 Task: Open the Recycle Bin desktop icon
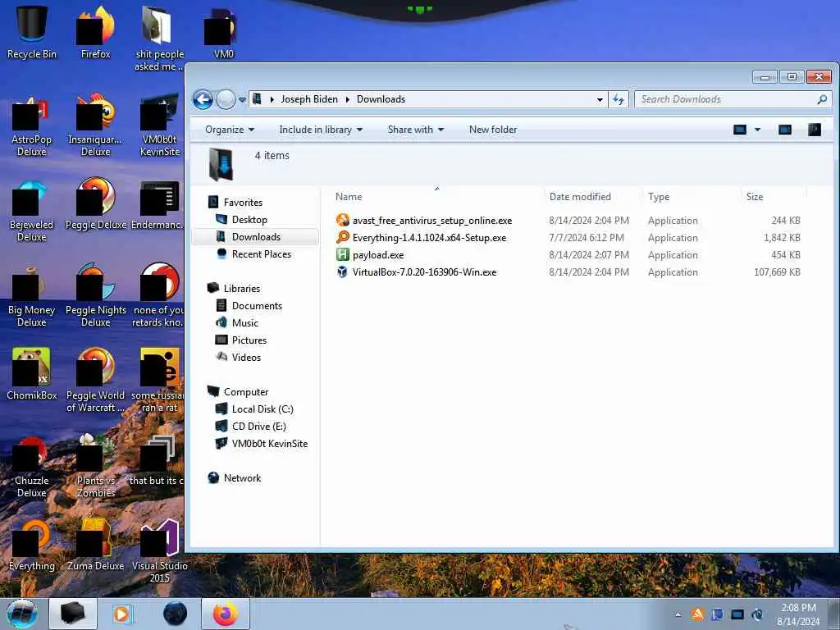[32, 32]
